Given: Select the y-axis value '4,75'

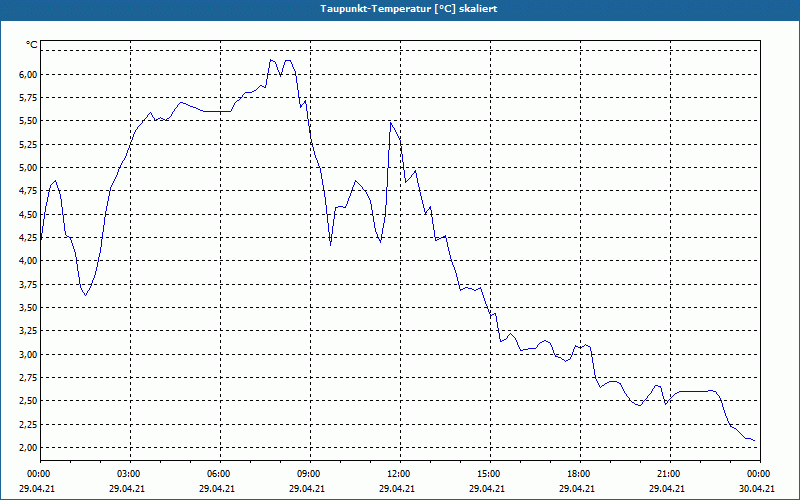Looking at the screenshot, I should (29, 191).
